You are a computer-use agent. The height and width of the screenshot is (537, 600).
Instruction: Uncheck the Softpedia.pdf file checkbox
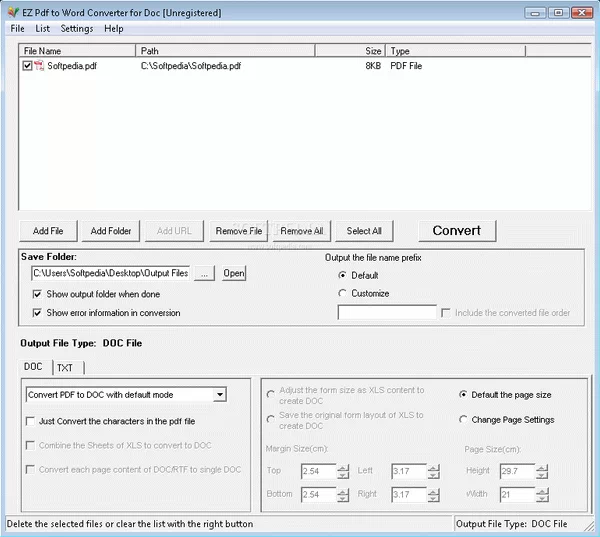pos(27,66)
